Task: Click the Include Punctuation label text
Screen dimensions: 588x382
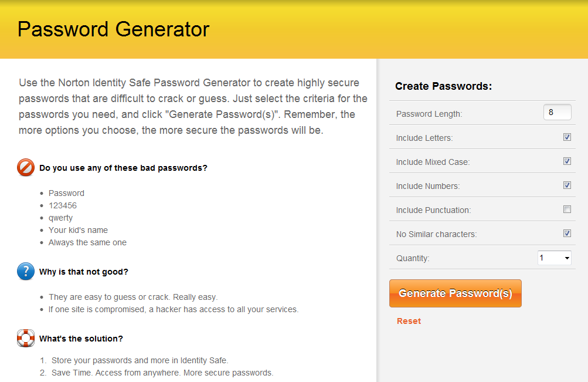Action: pos(433,210)
